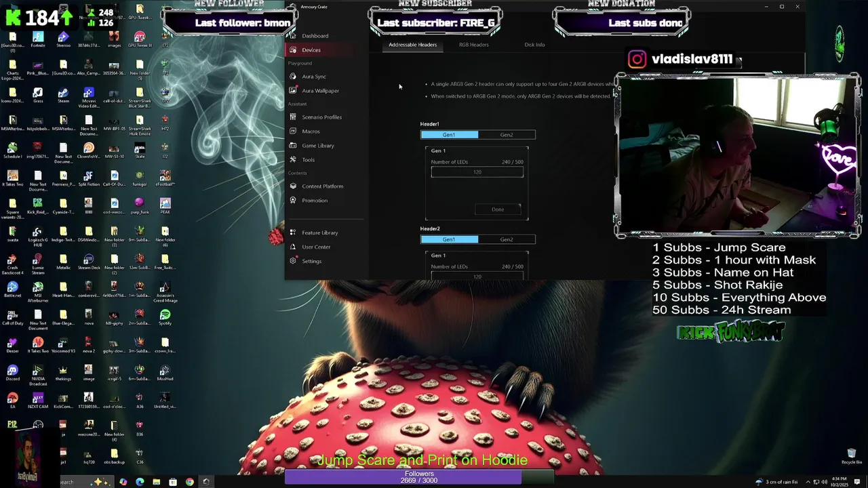Image resolution: width=868 pixels, height=488 pixels.
Task: Select Fortnite desktop shortcut
Action: coord(38,39)
